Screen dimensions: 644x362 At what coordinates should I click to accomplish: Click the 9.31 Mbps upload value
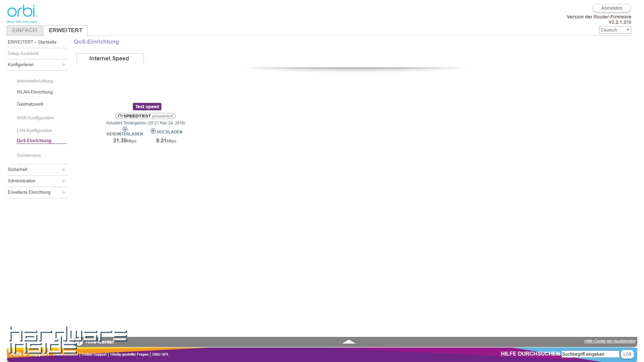coord(166,141)
